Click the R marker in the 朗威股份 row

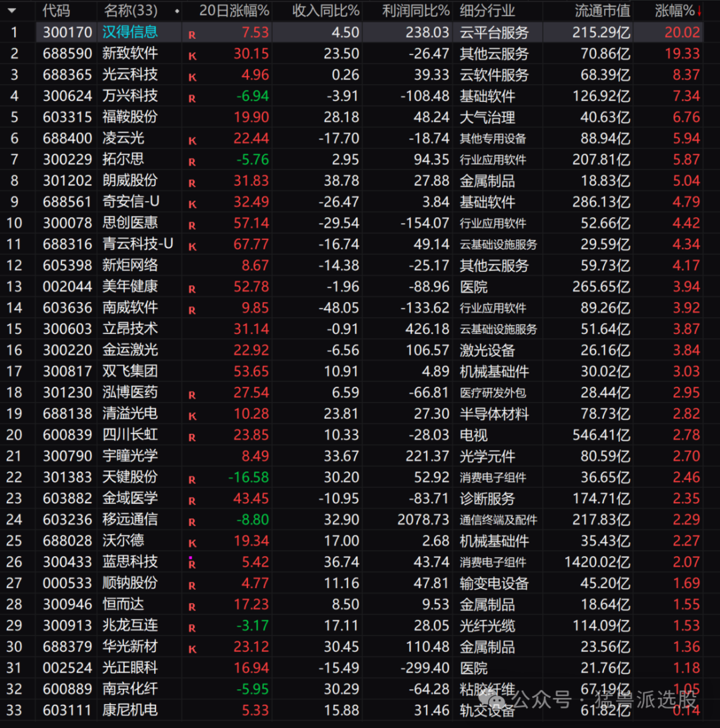(192, 184)
